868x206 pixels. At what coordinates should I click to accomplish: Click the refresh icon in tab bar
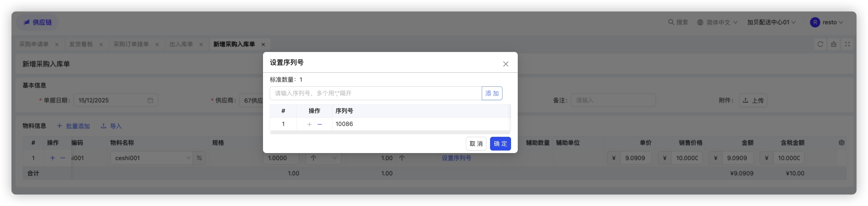tap(820, 44)
